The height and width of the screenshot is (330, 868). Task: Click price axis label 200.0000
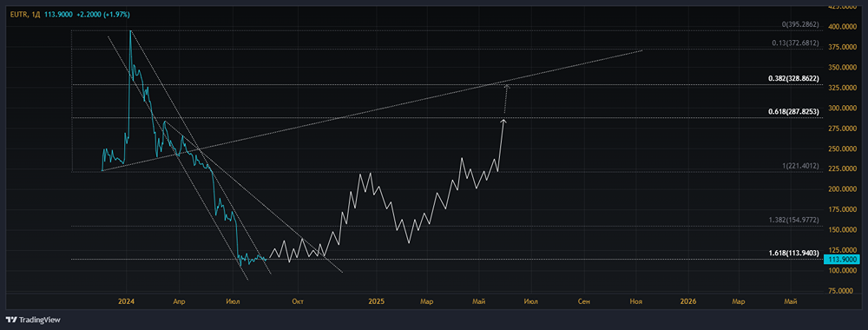pos(844,189)
